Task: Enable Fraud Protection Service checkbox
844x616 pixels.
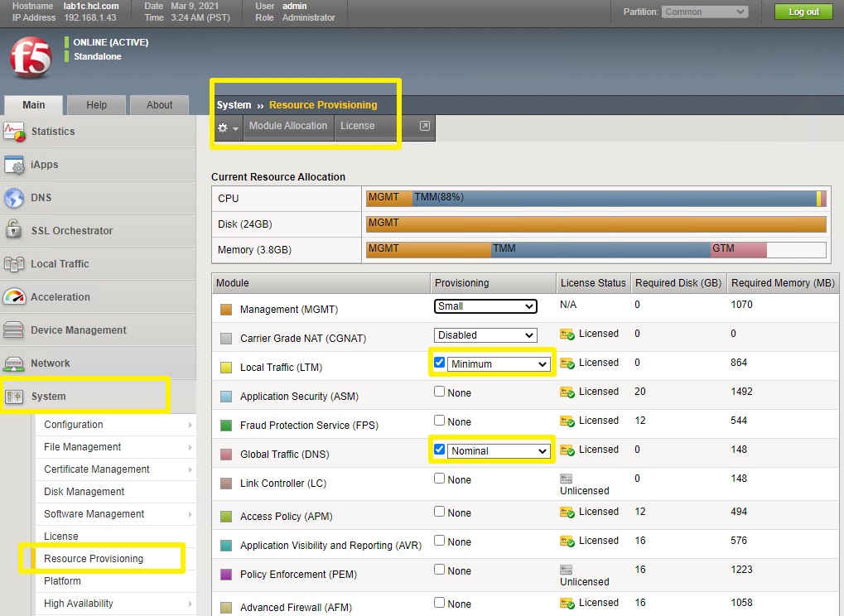Action: (x=439, y=421)
